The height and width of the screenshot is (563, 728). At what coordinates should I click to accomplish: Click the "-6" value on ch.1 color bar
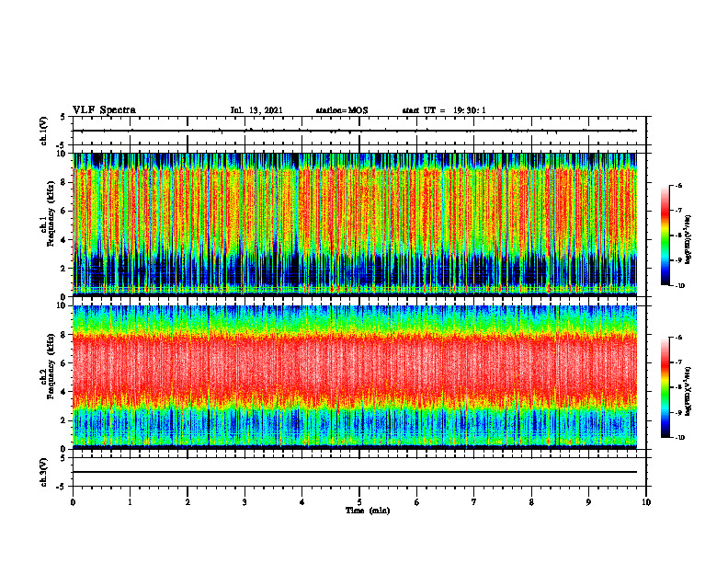point(679,185)
